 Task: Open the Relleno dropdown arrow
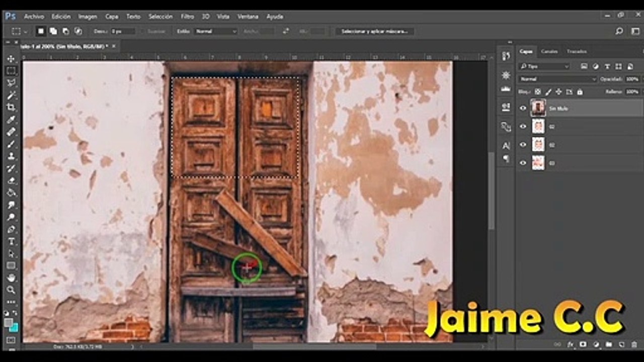pyautogui.click(x=642, y=92)
